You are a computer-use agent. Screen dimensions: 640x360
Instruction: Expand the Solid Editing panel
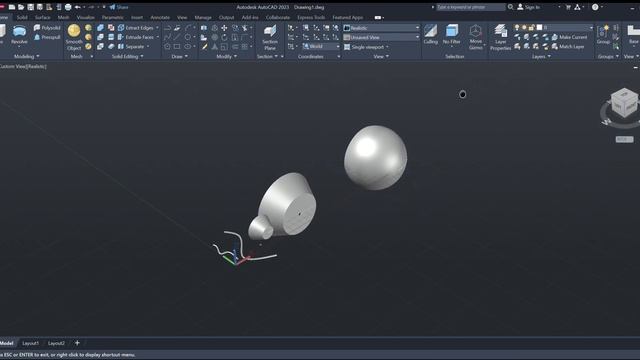click(x=127, y=56)
